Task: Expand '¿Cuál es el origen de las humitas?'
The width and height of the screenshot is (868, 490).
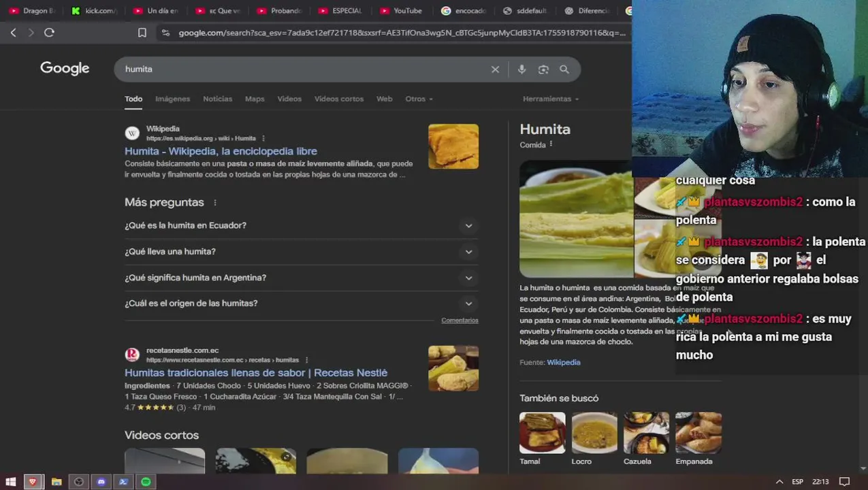Action: pyautogui.click(x=301, y=304)
